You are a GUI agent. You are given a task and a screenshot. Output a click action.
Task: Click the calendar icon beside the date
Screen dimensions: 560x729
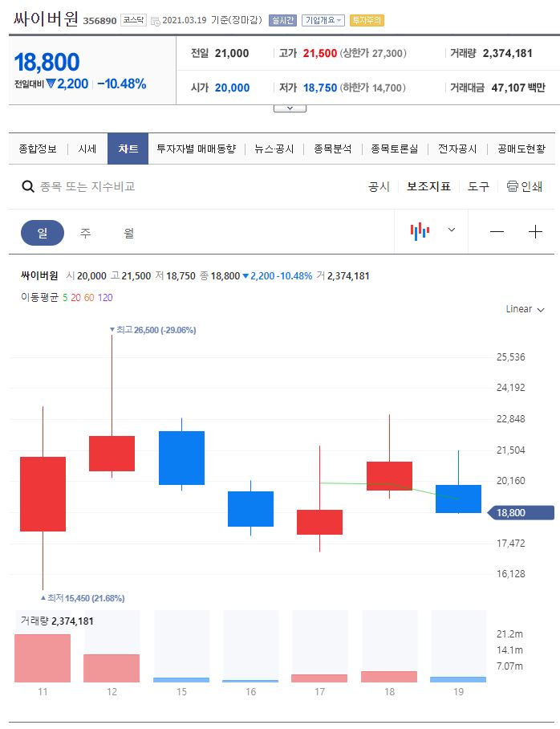156,21
